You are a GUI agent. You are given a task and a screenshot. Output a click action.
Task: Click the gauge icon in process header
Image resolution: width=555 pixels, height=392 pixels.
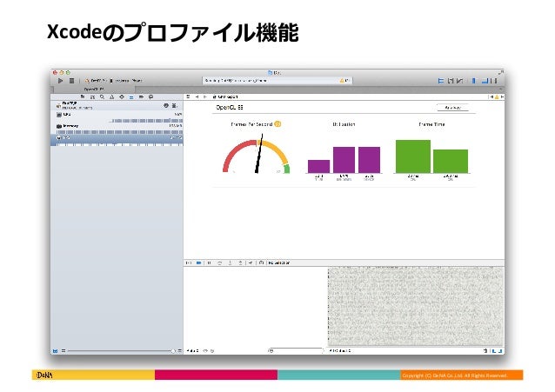[165, 105]
